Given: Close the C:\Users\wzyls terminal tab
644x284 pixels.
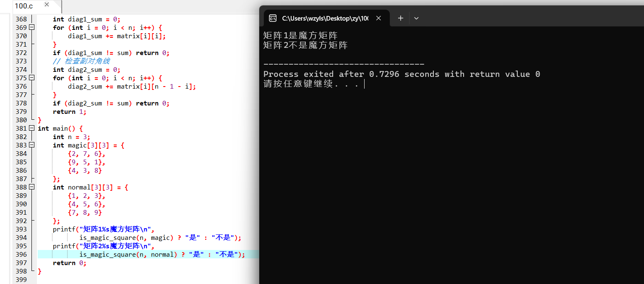Looking at the screenshot, I should point(378,18).
